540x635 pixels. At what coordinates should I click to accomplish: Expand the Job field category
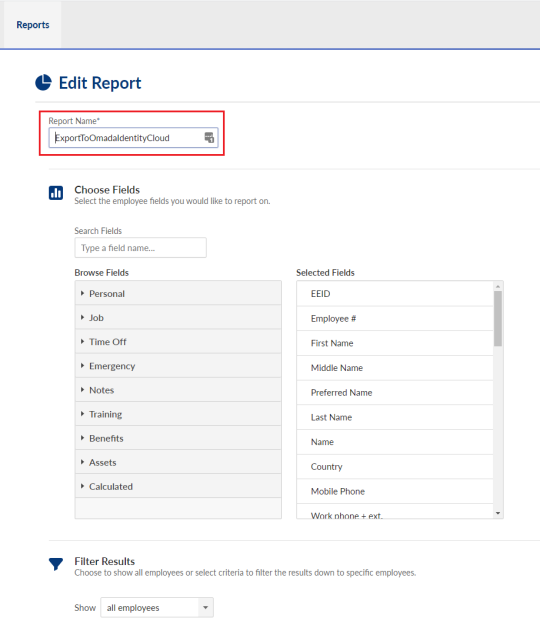point(178,317)
